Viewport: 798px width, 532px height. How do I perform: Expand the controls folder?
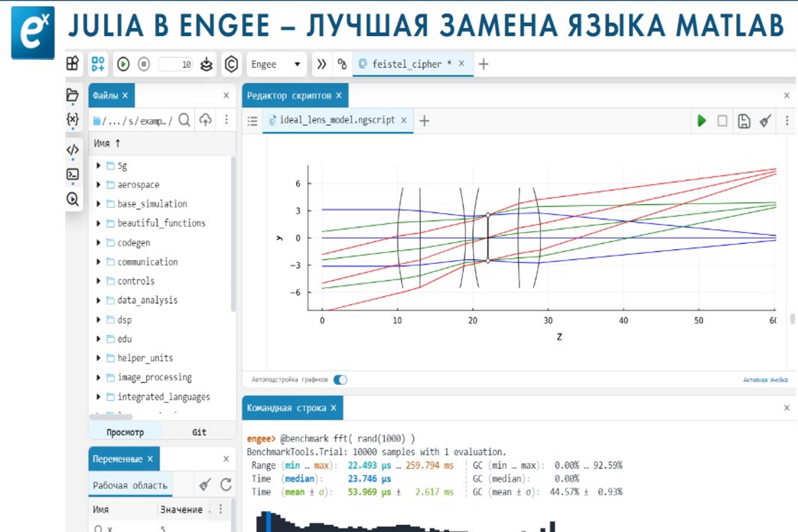point(98,281)
